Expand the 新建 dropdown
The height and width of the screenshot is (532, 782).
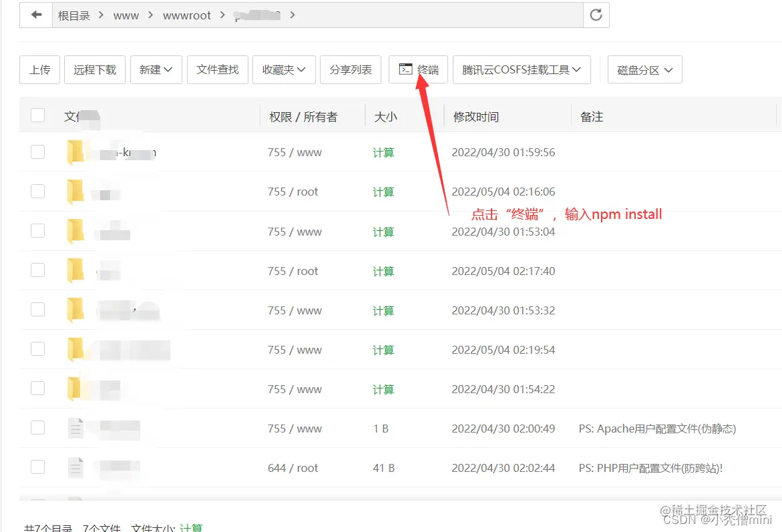tap(156, 70)
